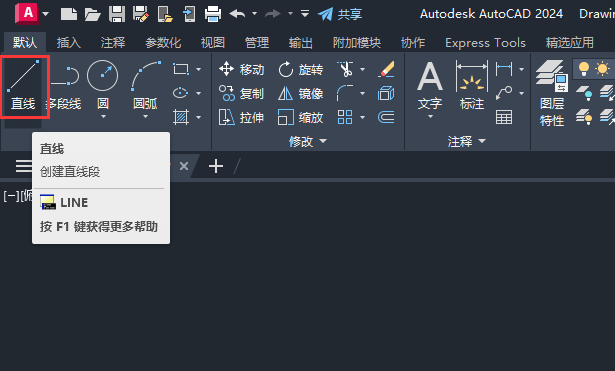Expand the Annotation (注释) panel
Viewport: 615px width, 371px height.
click(x=467, y=141)
